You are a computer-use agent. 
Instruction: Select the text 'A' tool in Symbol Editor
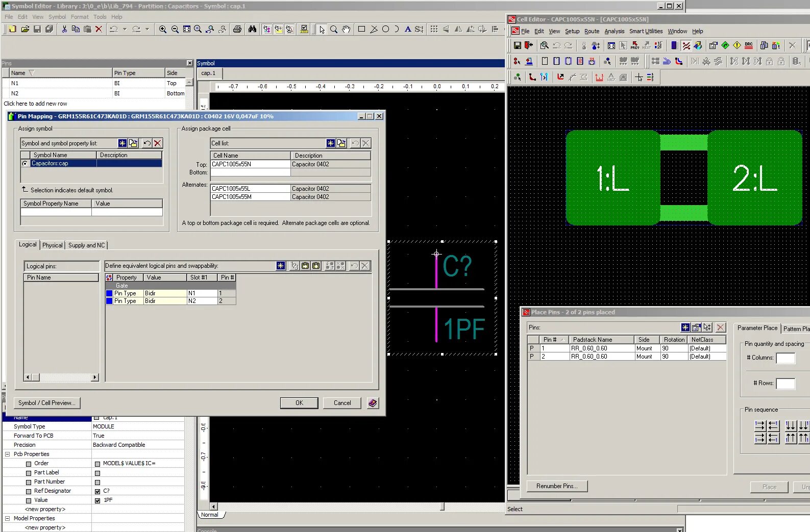click(x=408, y=29)
